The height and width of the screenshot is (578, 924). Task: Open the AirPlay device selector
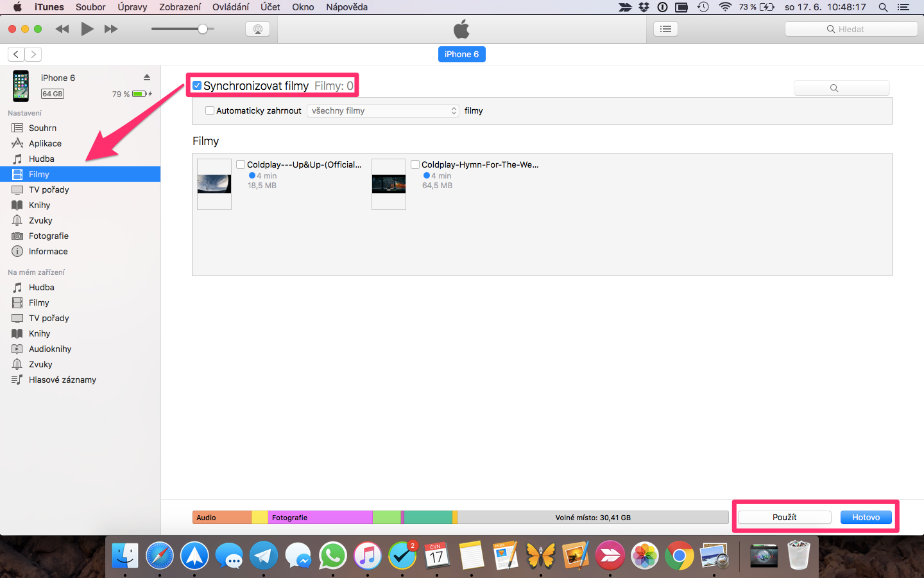pyautogui.click(x=257, y=28)
